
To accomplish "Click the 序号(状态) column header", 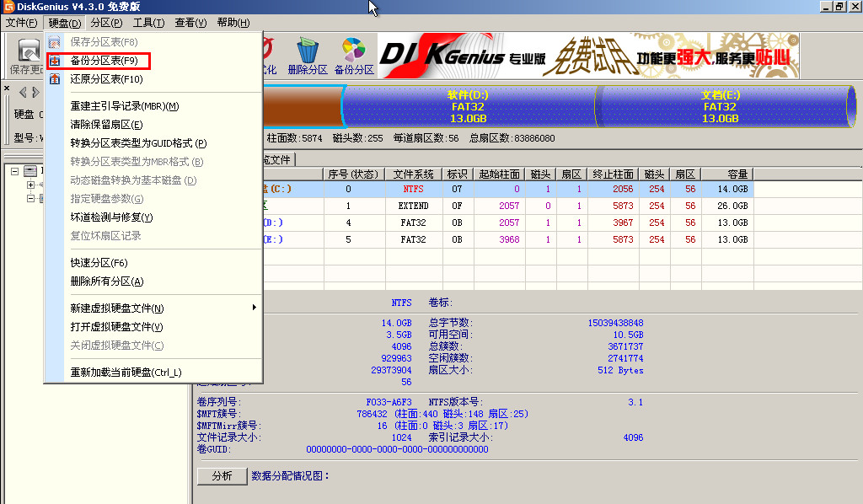I will (353, 174).
